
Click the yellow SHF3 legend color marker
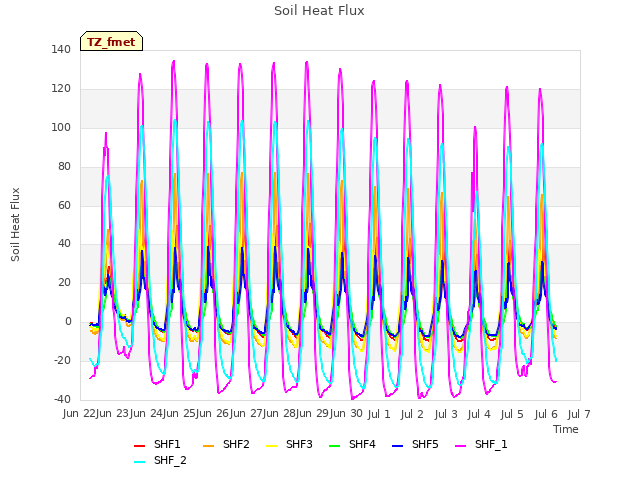[x=271, y=446]
